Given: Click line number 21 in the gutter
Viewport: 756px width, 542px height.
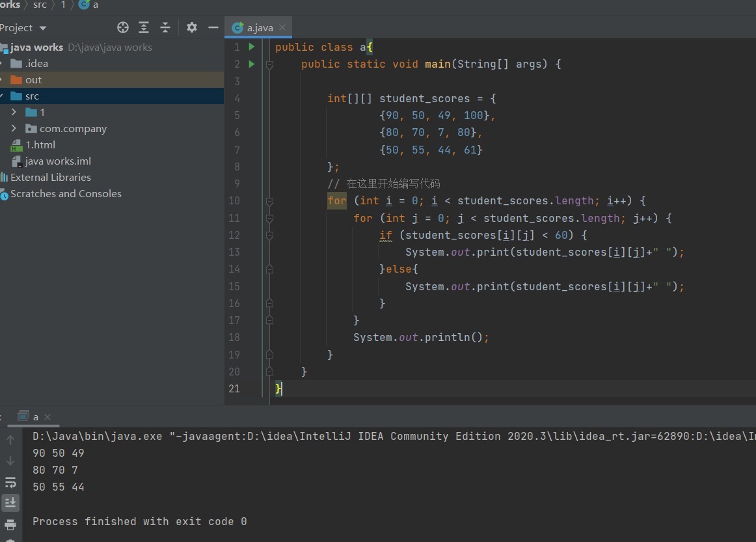Looking at the screenshot, I should pos(234,388).
